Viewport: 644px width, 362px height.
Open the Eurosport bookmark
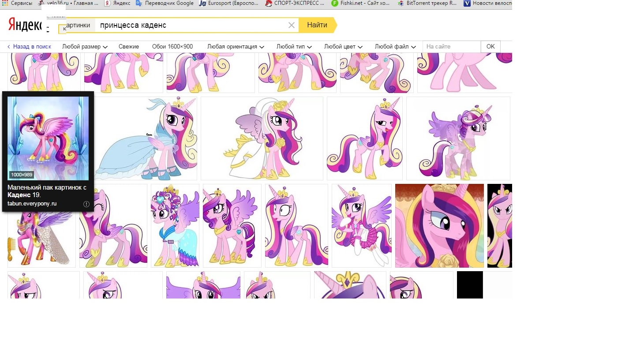(229, 3)
